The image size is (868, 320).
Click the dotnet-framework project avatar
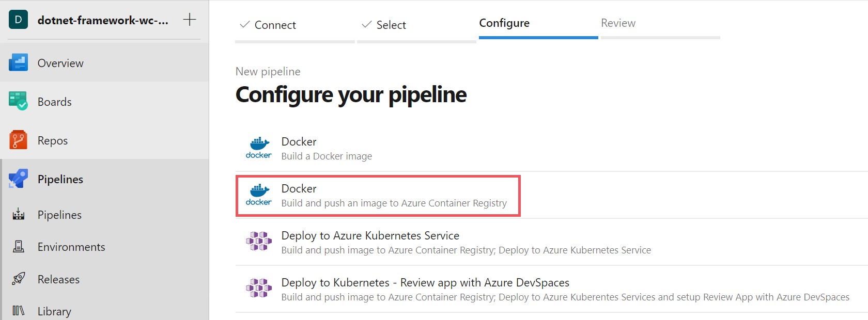18,20
